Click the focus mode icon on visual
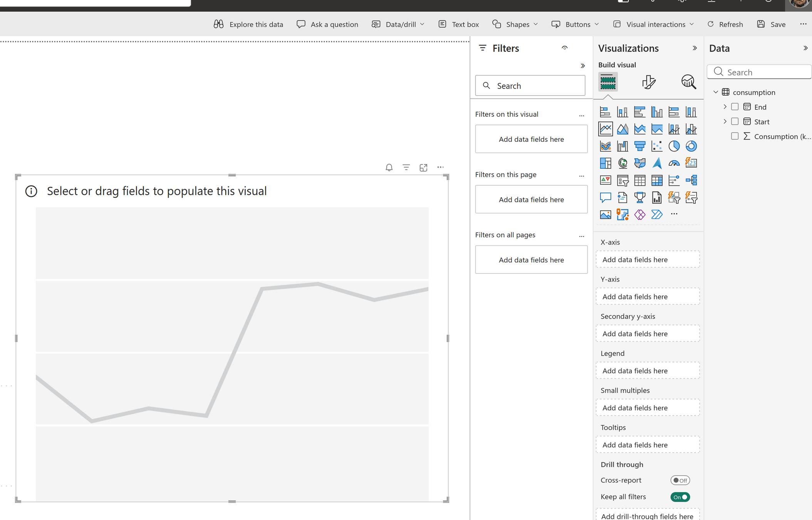 pyautogui.click(x=423, y=168)
